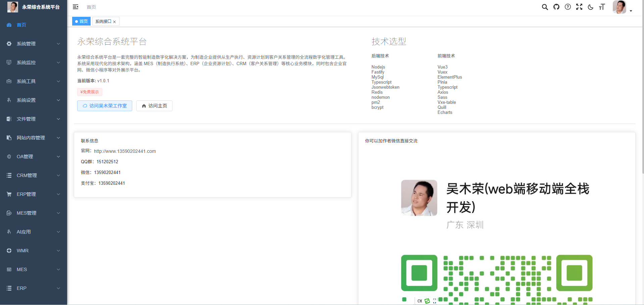The width and height of the screenshot is (644, 305).
Task: Click the Sogou input method S icon
Action: [427, 301]
